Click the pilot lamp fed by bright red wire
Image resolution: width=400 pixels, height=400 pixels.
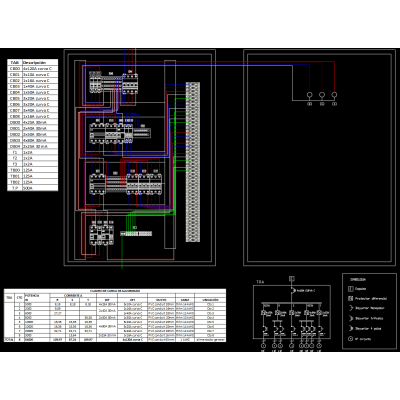tap(334, 95)
